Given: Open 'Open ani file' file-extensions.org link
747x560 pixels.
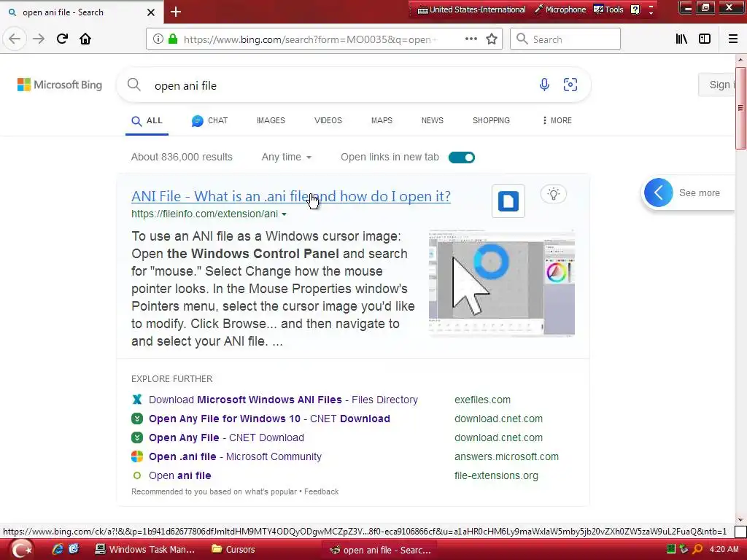Looking at the screenshot, I should [x=179, y=475].
